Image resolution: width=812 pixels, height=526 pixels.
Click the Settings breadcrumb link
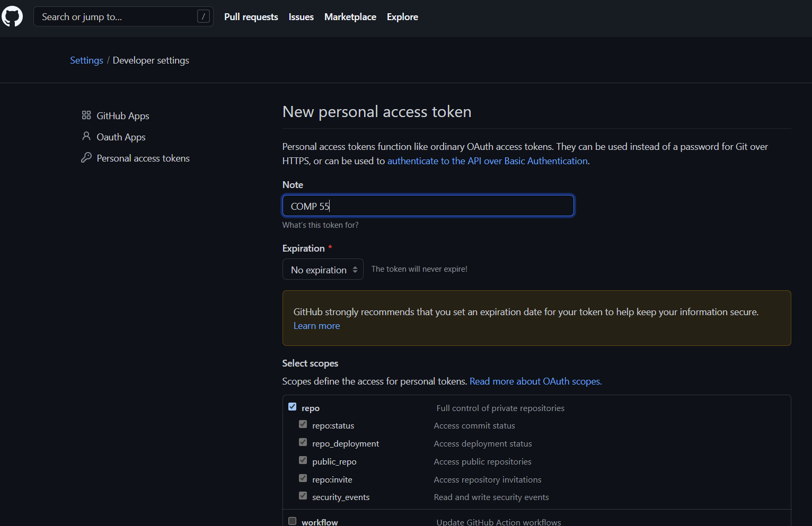[86, 60]
